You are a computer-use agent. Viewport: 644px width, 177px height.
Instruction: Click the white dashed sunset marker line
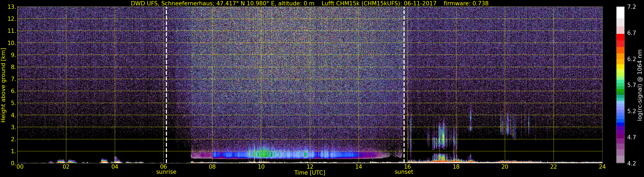(x=404, y=85)
